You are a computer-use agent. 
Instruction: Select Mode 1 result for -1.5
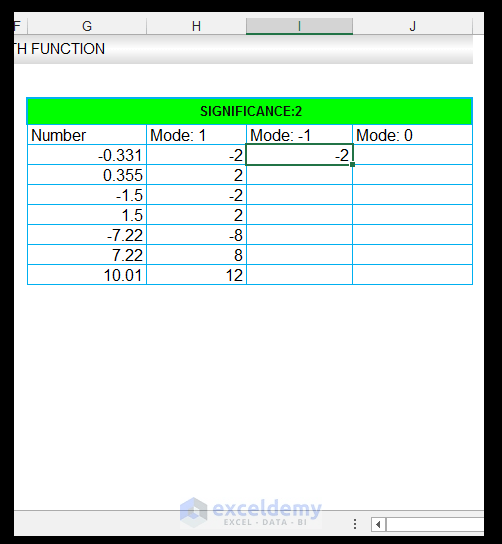pos(196,195)
